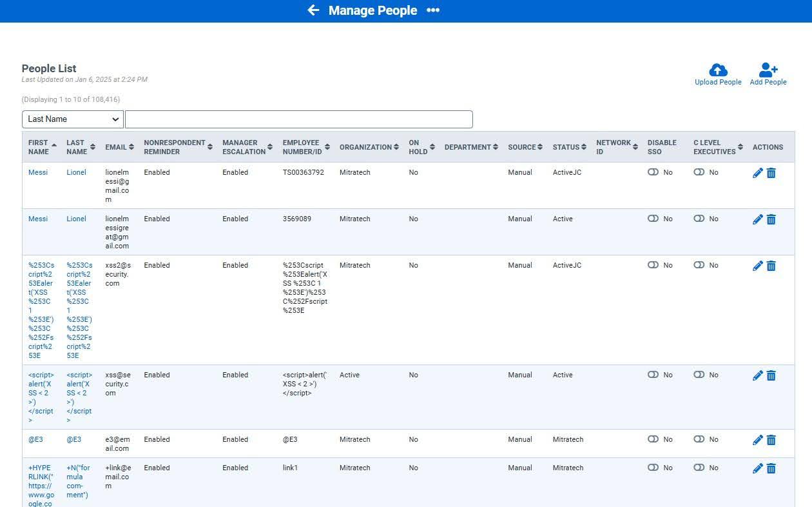
Task: Toggle Disable SSO for first Messi row
Action: point(653,172)
